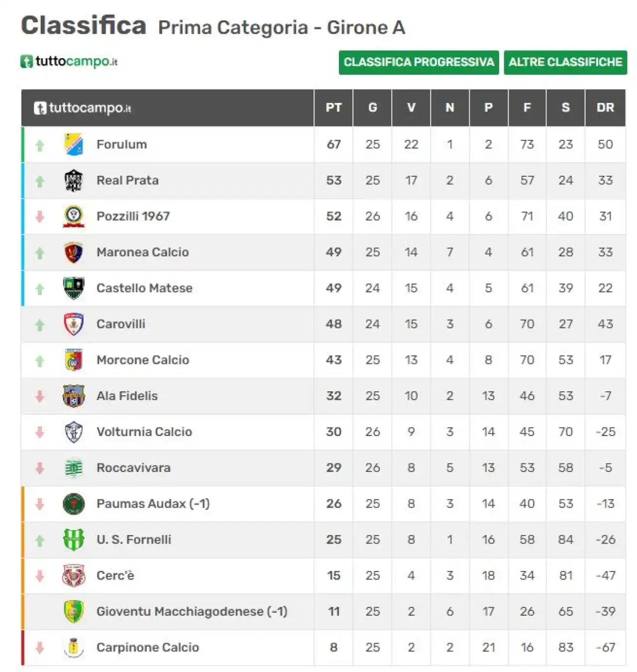Click the DR column header
The width and height of the screenshot is (637, 672).
coord(605,108)
